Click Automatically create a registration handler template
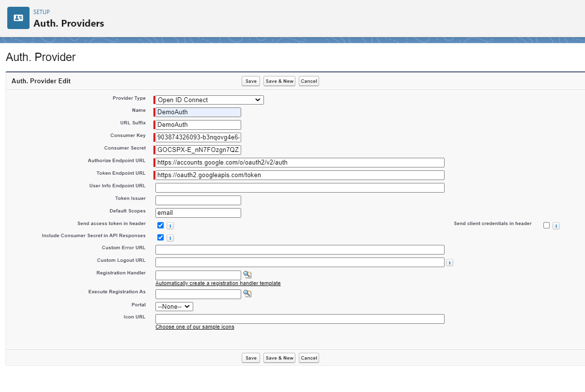The height and width of the screenshot is (392, 585). click(x=218, y=283)
